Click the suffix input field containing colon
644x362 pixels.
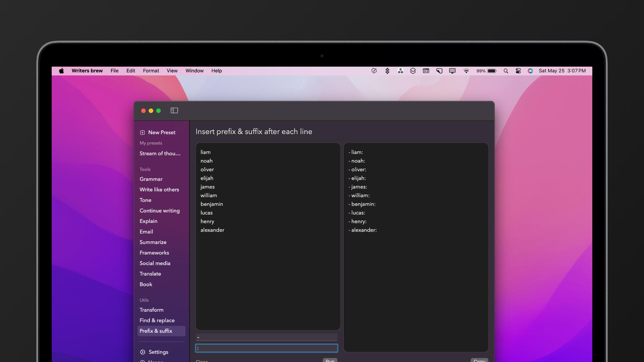tap(266, 348)
